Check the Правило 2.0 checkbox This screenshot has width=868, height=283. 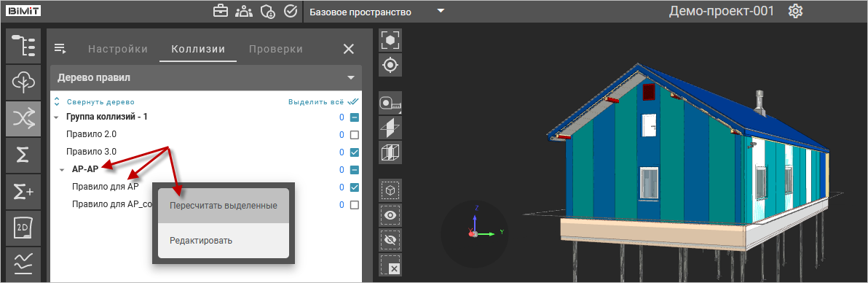tap(355, 135)
